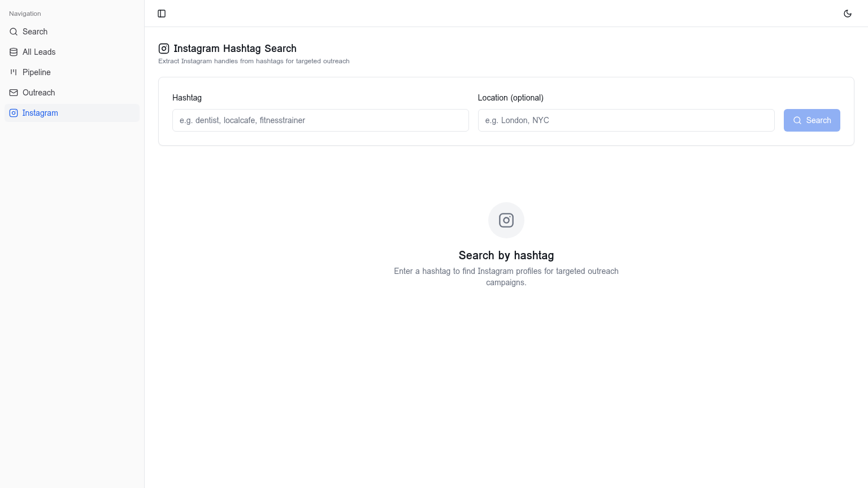
Task: Open All Leads in the sidebar
Action: (72, 52)
